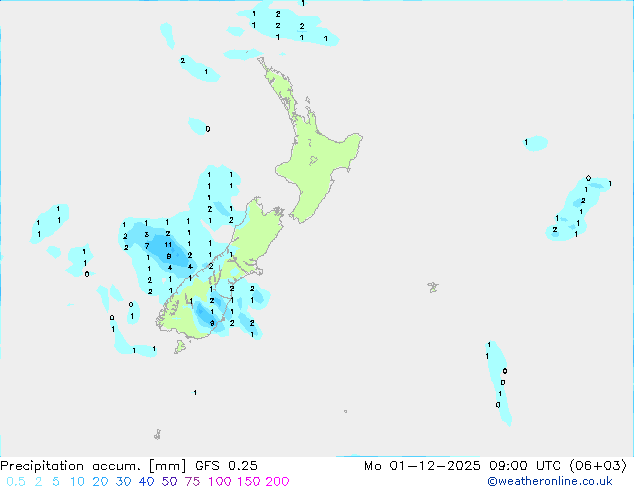The width and height of the screenshot is (634, 490).
Task: Select the 50 legend color value
Action: point(169,482)
